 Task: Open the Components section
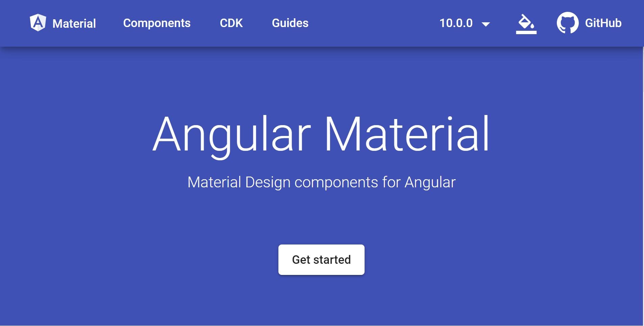[157, 23]
